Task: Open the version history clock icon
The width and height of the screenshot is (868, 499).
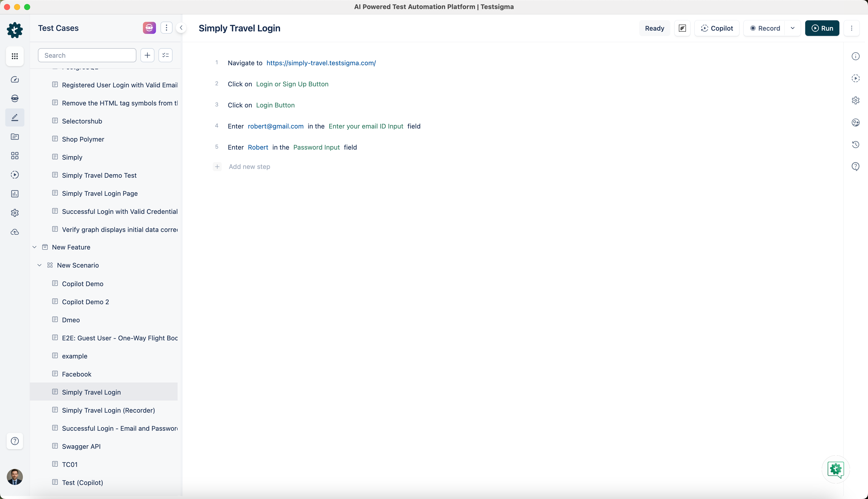Action: coord(856,144)
